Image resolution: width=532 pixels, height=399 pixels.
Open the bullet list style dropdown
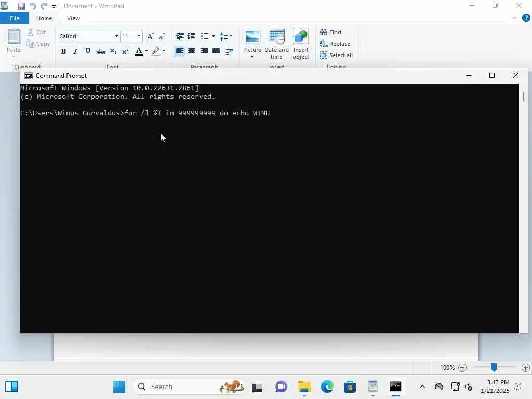tap(213, 36)
